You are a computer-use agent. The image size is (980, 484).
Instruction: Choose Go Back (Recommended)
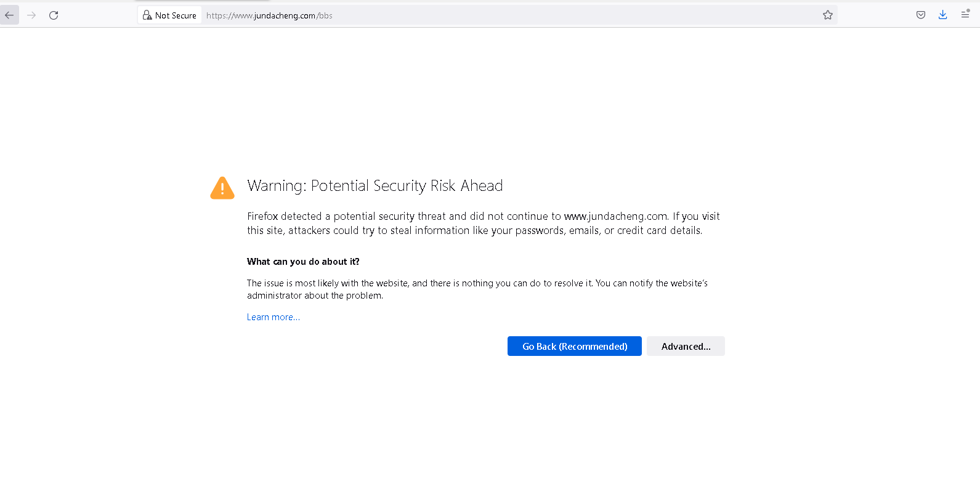[x=575, y=346]
